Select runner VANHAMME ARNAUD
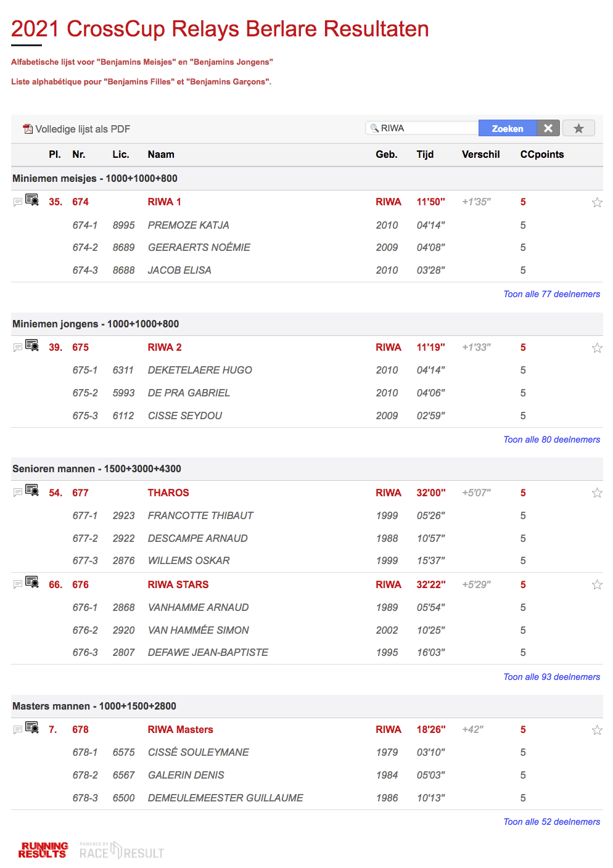Viewport: 613px width, 868px height. pyautogui.click(x=199, y=607)
